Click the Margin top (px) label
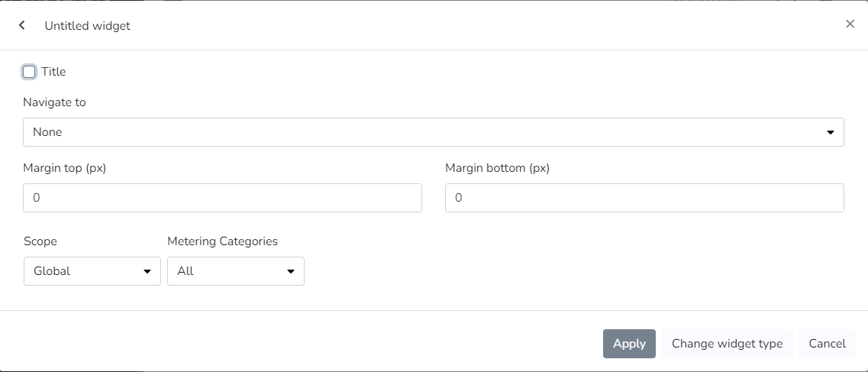This screenshot has height=372, width=868. click(x=64, y=168)
